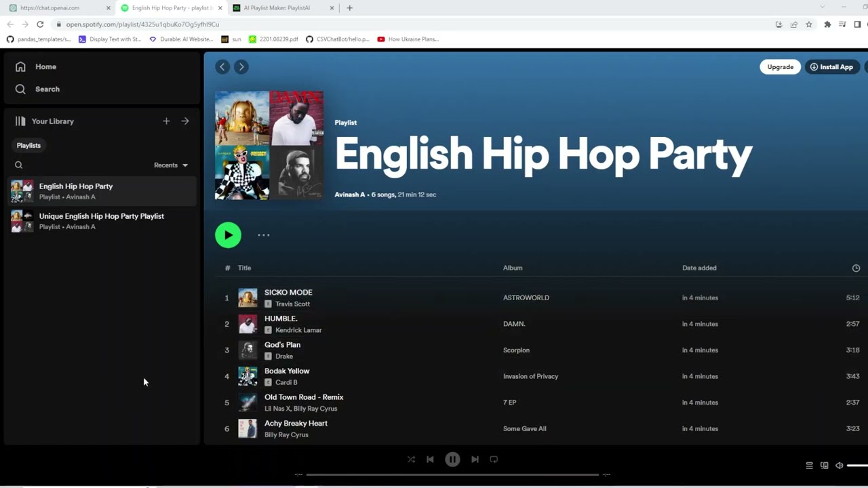Open the Avinash A profile link
The height and width of the screenshot is (488, 868).
click(x=350, y=195)
